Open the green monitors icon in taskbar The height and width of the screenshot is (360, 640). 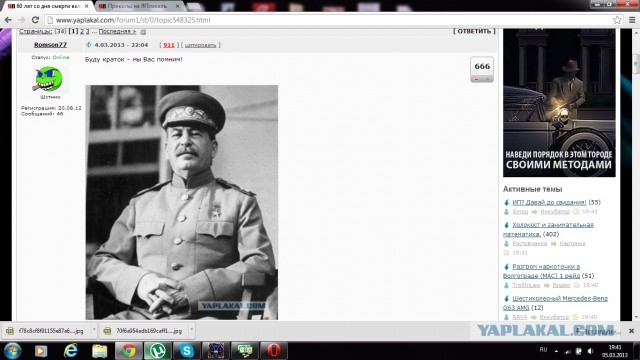[244, 351]
